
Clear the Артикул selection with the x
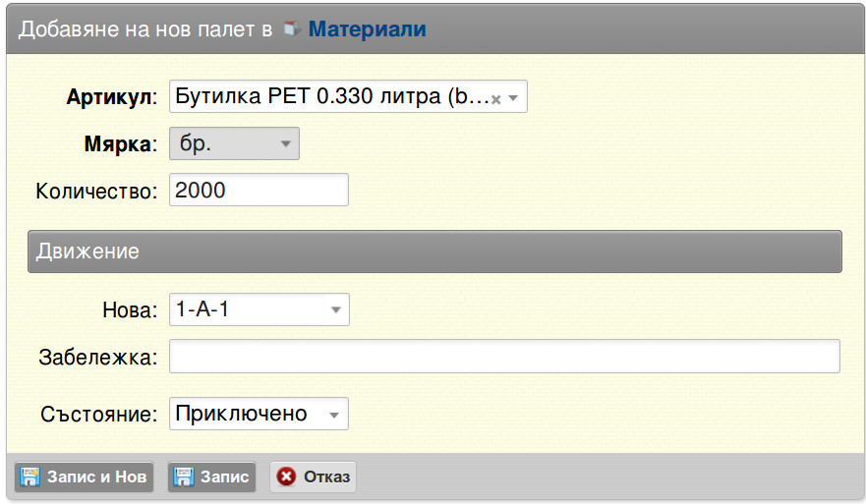click(496, 99)
